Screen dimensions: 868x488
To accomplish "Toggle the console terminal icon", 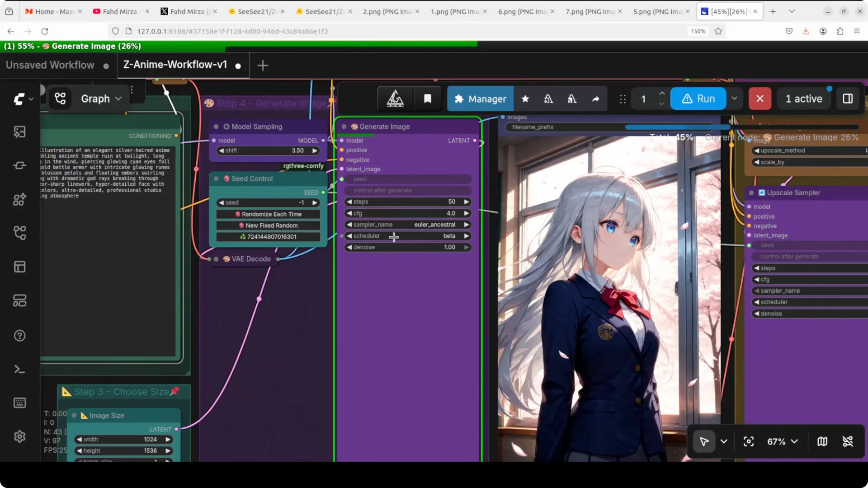I will click(x=19, y=370).
